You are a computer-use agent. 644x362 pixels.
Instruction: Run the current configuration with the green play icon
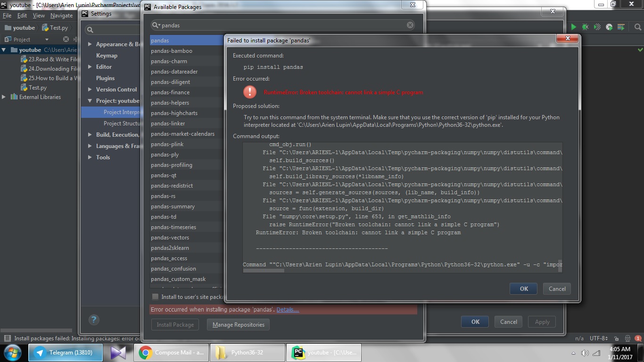pyautogui.click(x=574, y=27)
